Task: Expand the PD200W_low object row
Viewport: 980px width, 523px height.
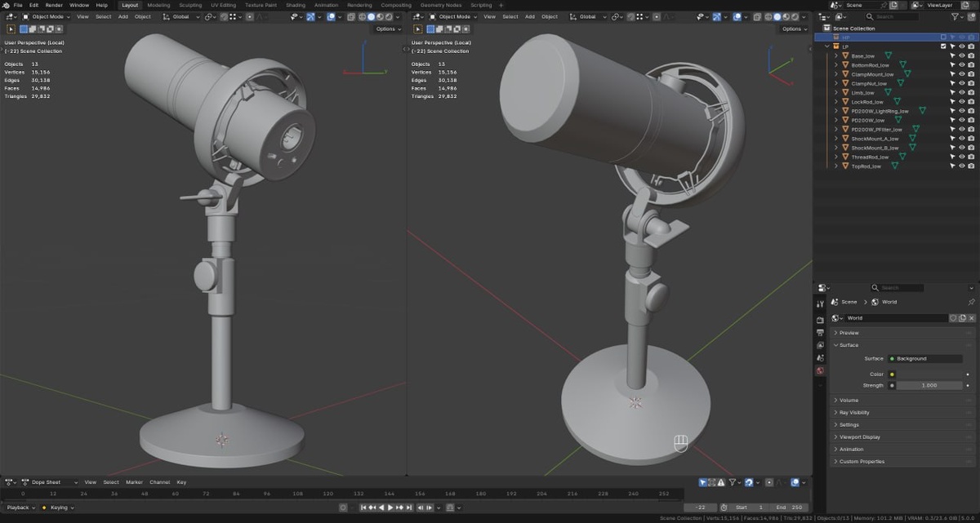Action: (x=836, y=120)
